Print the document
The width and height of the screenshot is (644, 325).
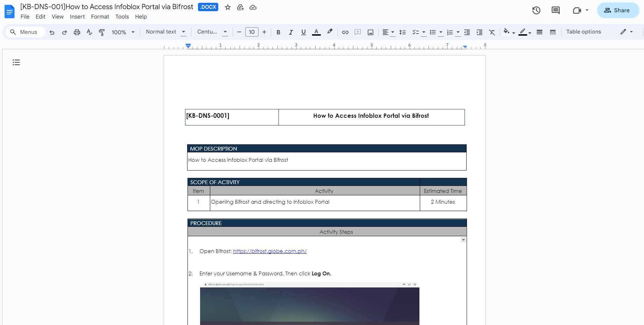(77, 32)
